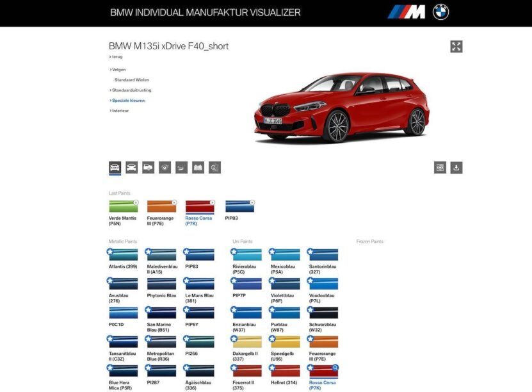Pick Verde Mantis in Last Paints
The width and height of the screenshot is (532, 392).
click(x=124, y=206)
